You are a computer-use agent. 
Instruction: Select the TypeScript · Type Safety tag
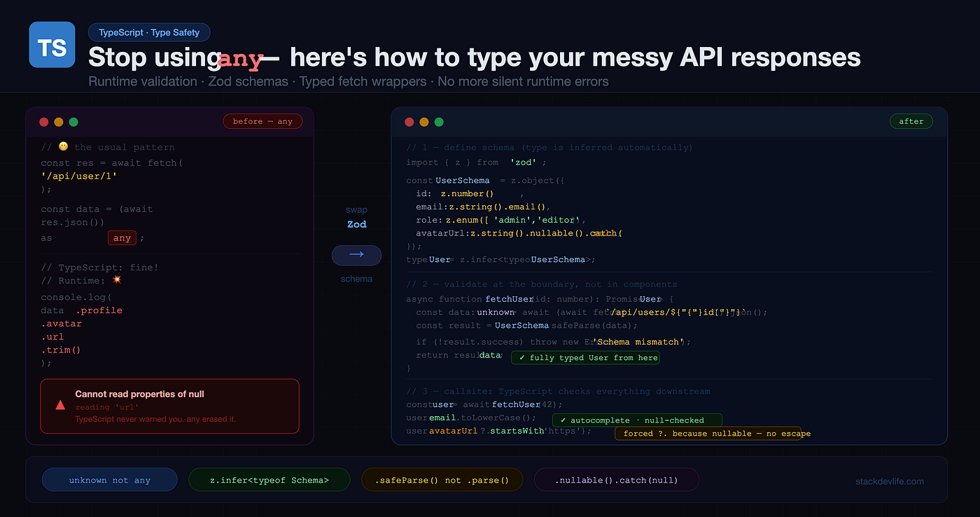click(x=149, y=32)
